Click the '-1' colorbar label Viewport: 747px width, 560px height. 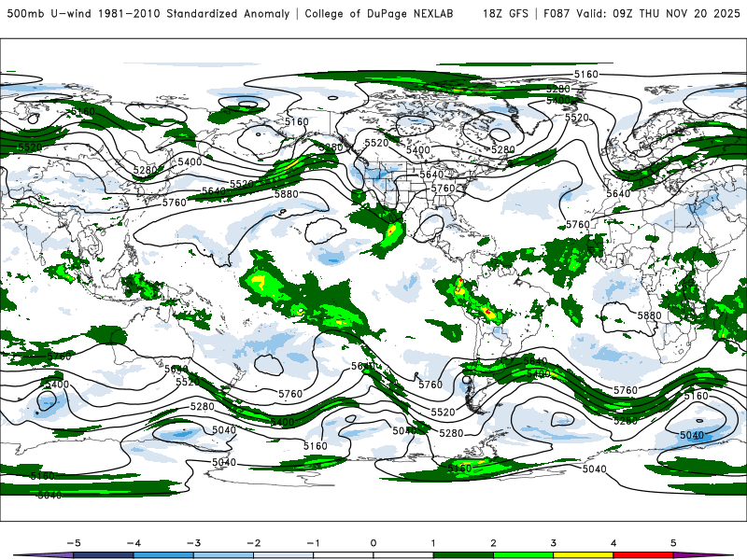[x=313, y=543]
